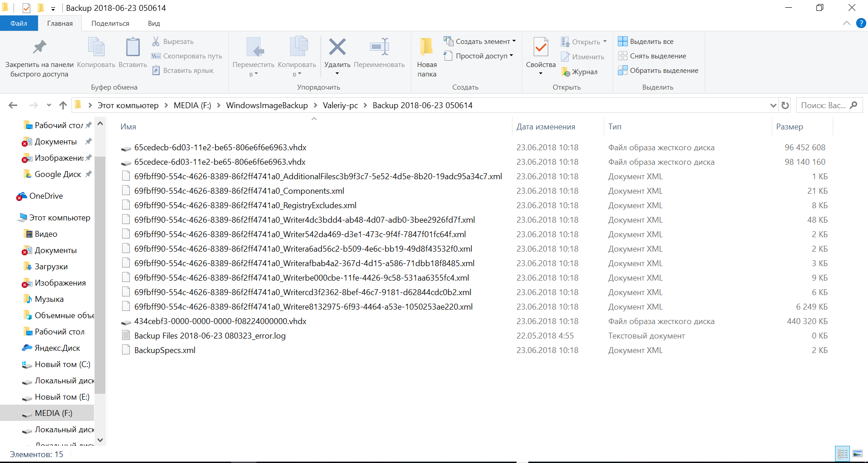Sort by Тип column header
The width and height of the screenshot is (868, 463).
pos(615,127)
